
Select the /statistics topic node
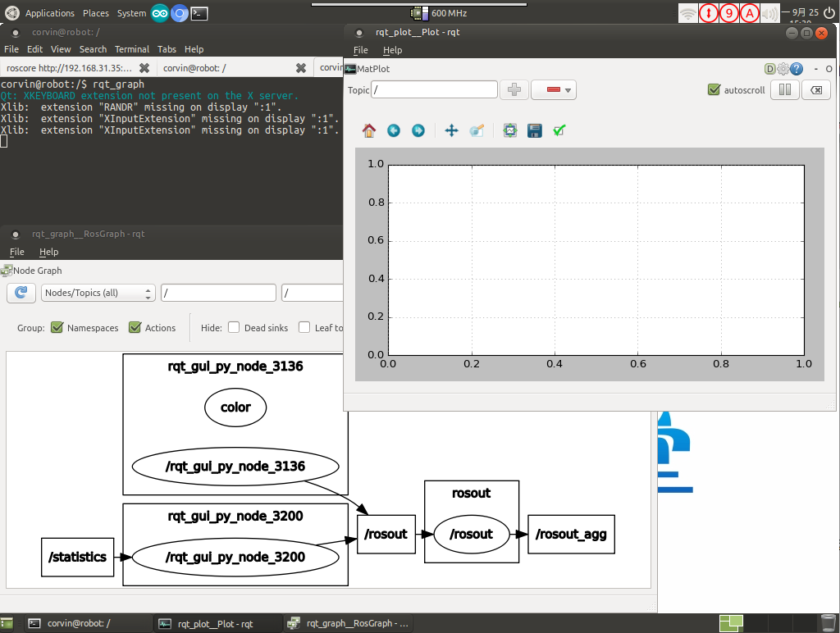[78, 557]
